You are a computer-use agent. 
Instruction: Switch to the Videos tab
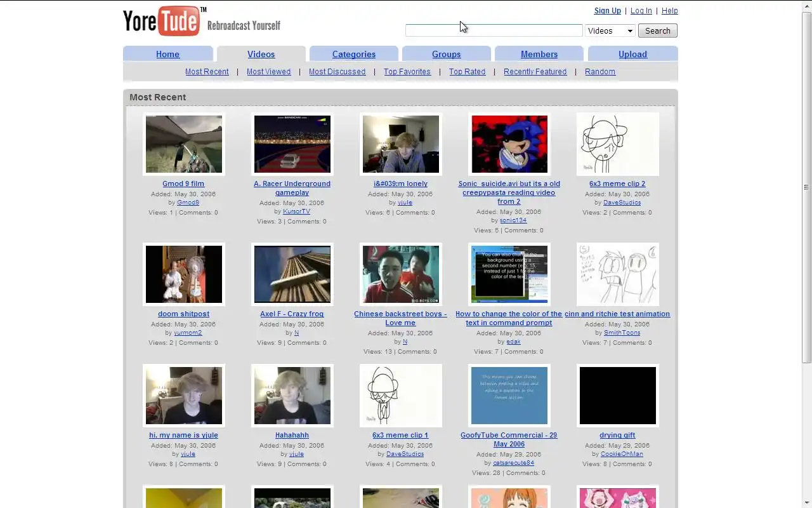(x=261, y=54)
